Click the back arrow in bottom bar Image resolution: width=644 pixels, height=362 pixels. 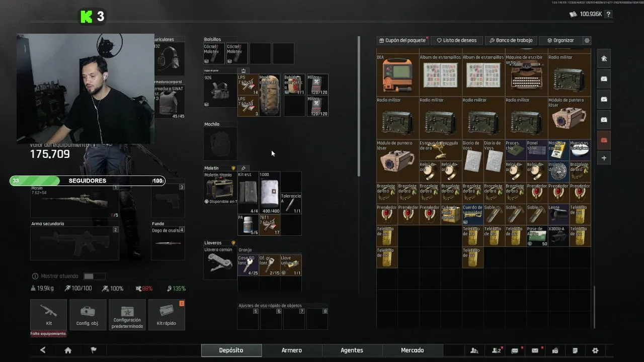click(x=43, y=350)
